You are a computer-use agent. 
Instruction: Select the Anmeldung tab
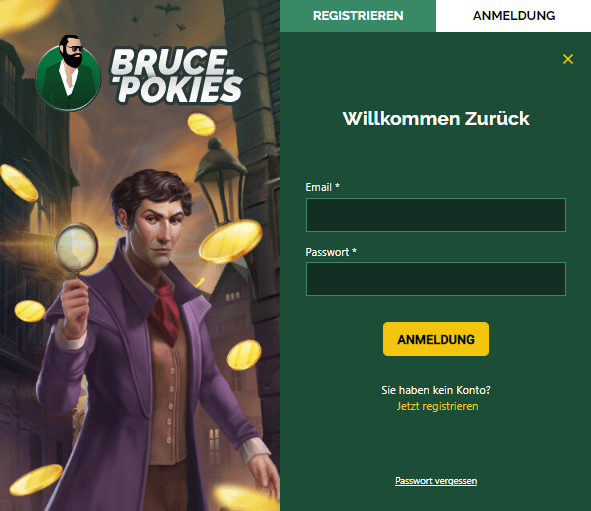tap(513, 16)
